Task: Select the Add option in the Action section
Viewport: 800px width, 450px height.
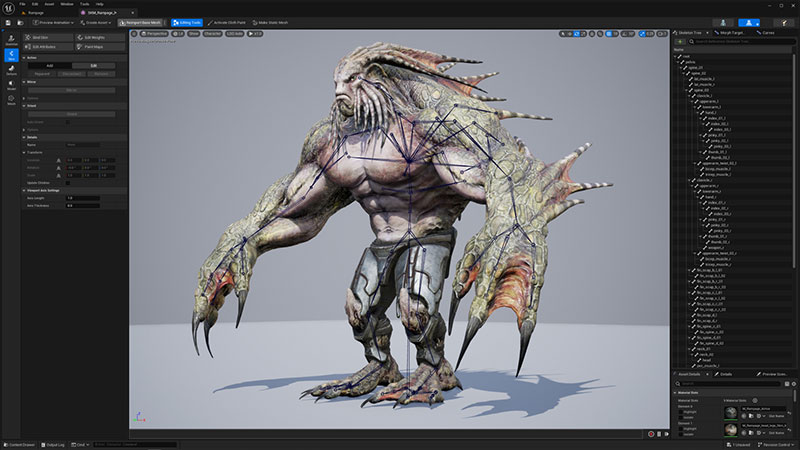Action: click(x=49, y=66)
